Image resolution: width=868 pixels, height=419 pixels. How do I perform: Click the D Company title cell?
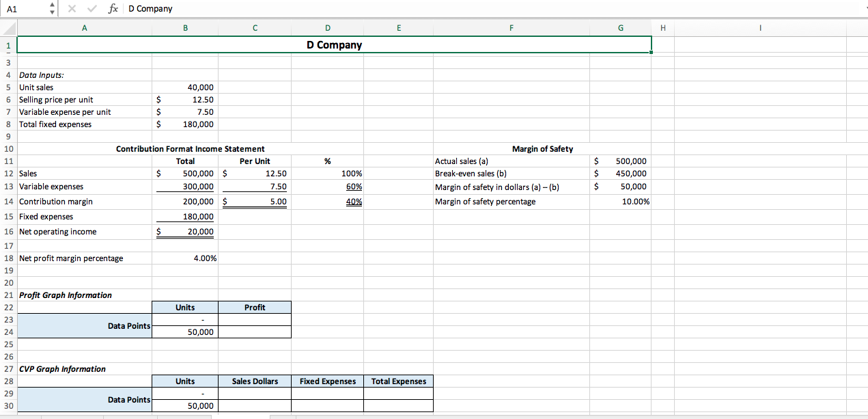(x=334, y=44)
